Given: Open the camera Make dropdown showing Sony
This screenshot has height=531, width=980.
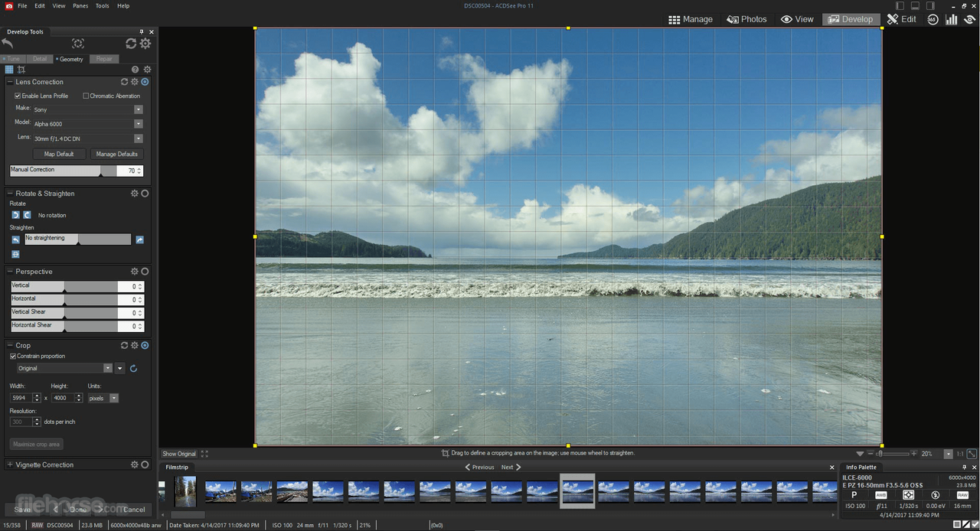Looking at the screenshot, I should click(138, 109).
